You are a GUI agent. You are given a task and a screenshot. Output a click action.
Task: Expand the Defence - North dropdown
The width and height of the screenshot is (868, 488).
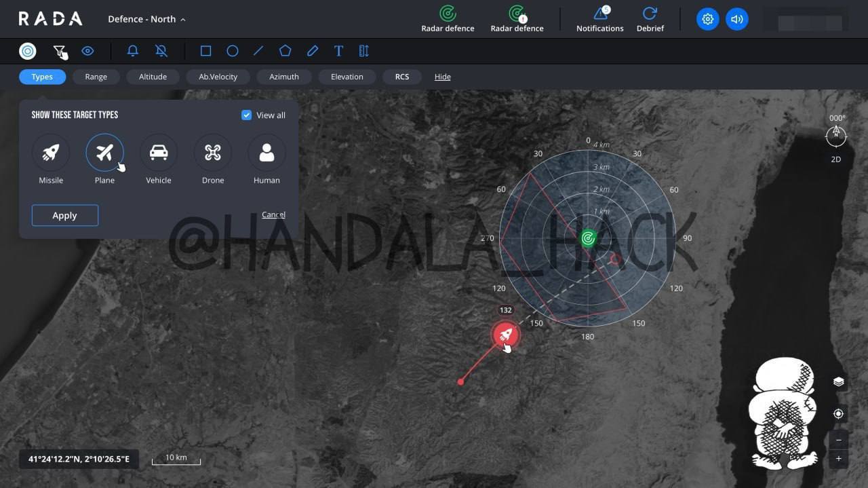[146, 19]
